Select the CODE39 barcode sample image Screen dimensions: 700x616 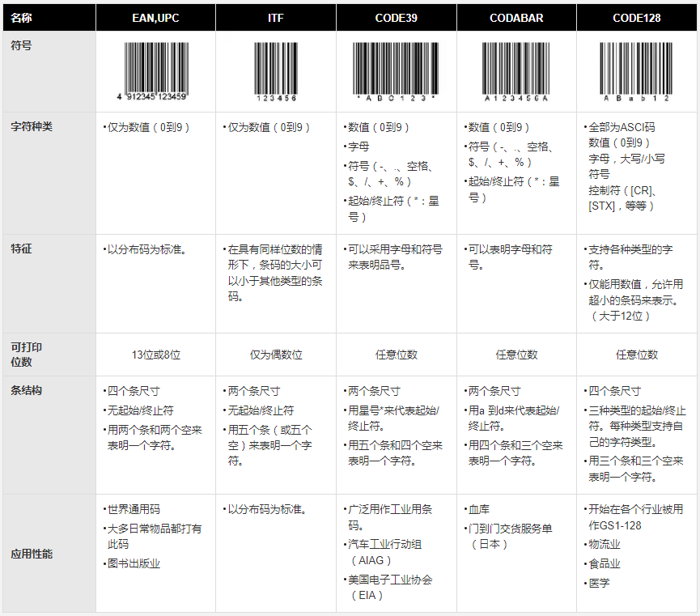[x=396, y=71]
